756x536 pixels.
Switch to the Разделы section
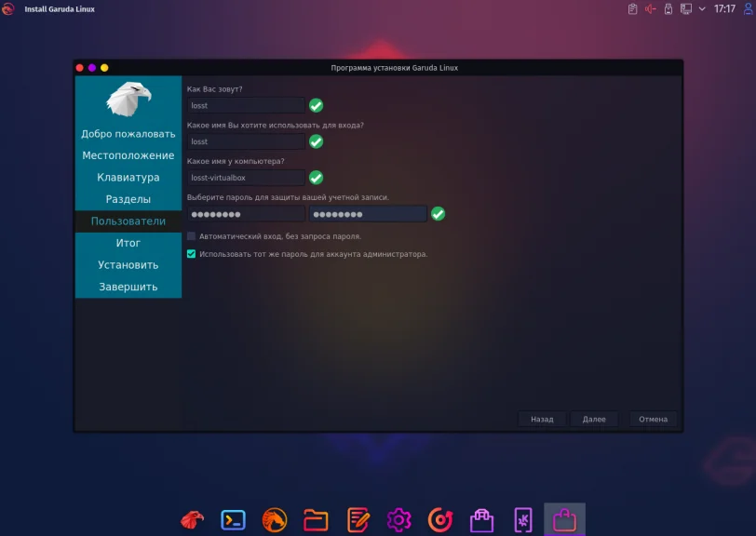pos(128,198)
